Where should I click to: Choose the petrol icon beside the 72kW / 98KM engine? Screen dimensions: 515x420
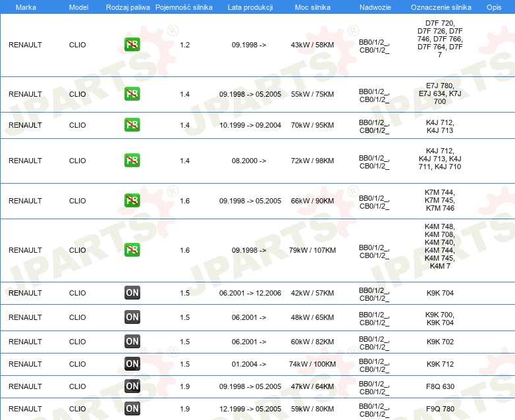tap(132, 161)
